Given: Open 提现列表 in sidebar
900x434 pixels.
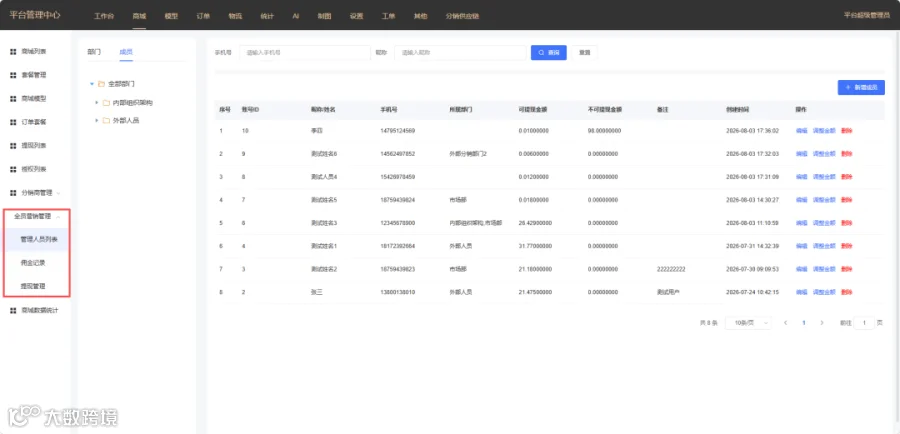Looking at the screenshot, I should pyautogui.click(x=34, y=146).
